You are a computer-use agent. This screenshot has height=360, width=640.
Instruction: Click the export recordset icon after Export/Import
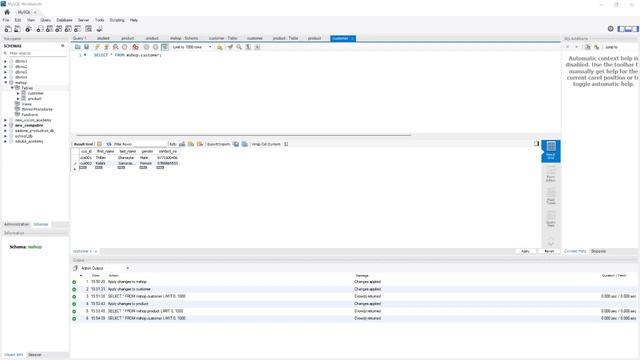[x=236, y=144]
